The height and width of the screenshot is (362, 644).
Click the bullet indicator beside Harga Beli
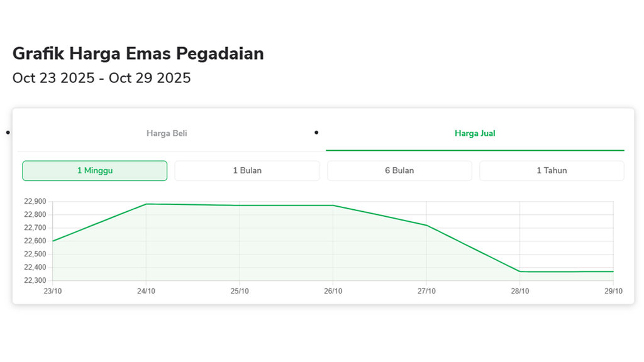pos(8,133)
